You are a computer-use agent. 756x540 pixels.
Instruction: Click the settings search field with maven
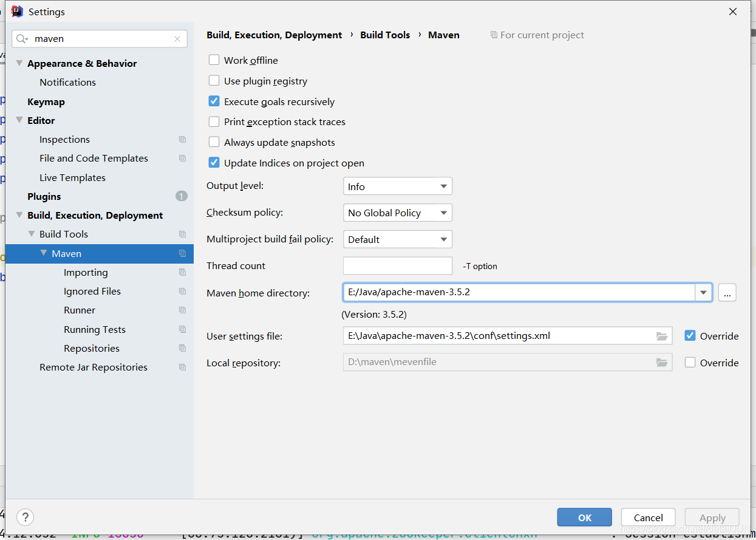tap(100, 39)
